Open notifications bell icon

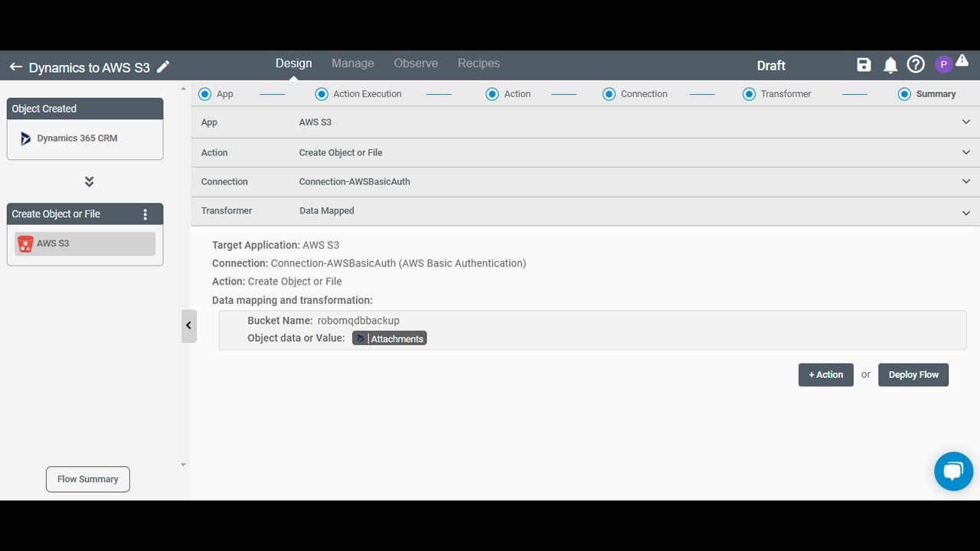(890, 66)
